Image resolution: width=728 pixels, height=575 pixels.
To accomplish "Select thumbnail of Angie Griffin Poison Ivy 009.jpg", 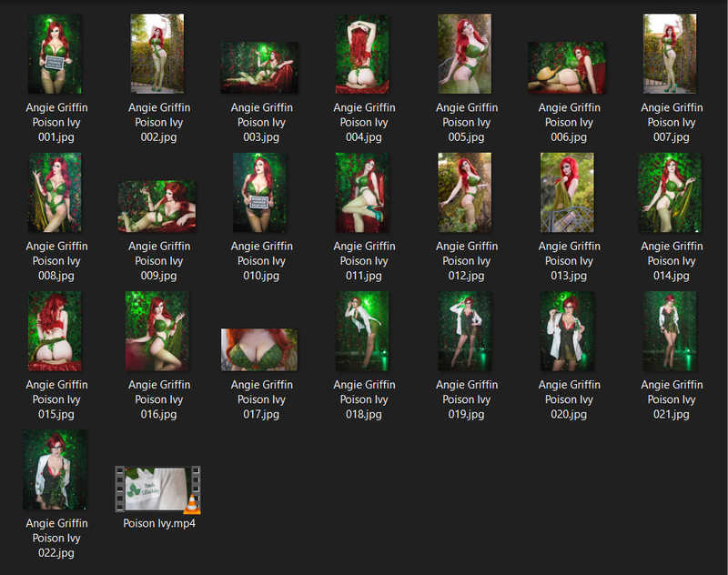I will (157, 207).
